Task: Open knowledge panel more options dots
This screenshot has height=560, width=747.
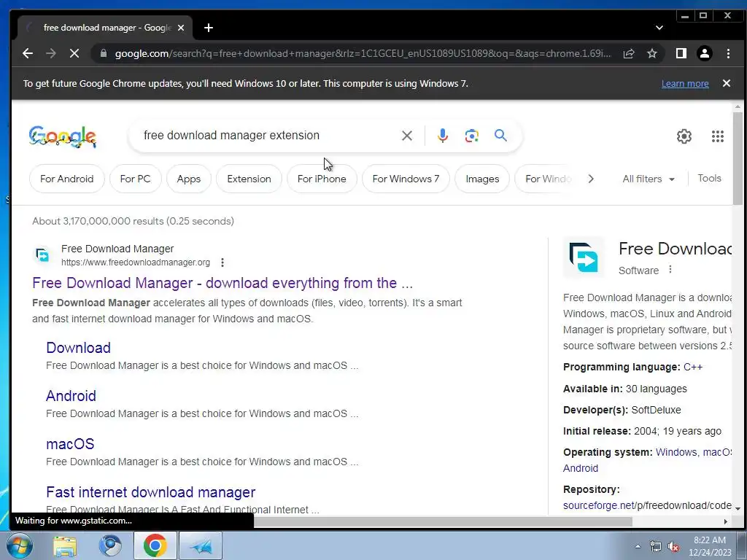Action: pos(670,270)
